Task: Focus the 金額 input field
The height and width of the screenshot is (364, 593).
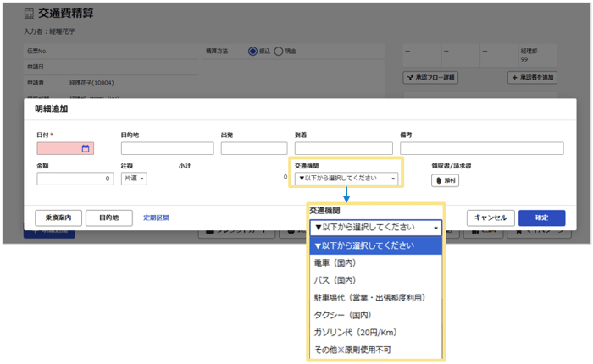Action: 75,179
